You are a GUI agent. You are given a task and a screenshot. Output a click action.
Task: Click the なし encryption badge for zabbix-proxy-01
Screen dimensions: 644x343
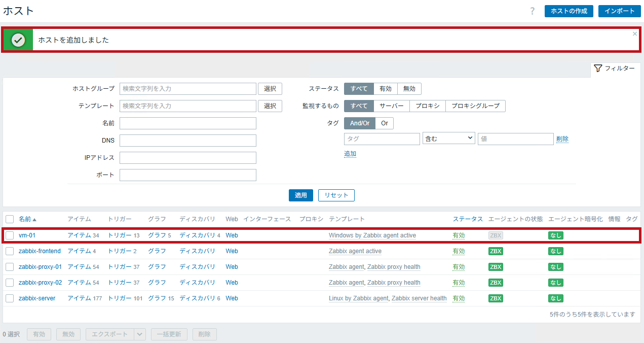pos(556,267)
